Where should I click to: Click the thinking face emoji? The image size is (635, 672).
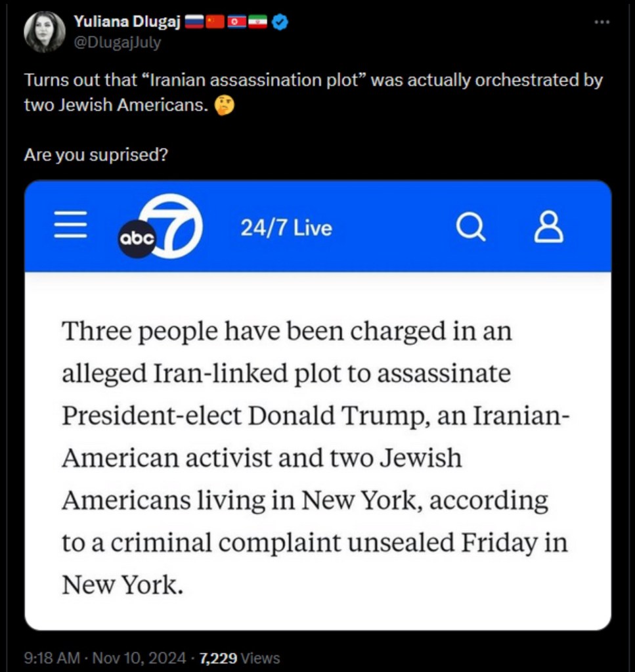click(225, 105)
